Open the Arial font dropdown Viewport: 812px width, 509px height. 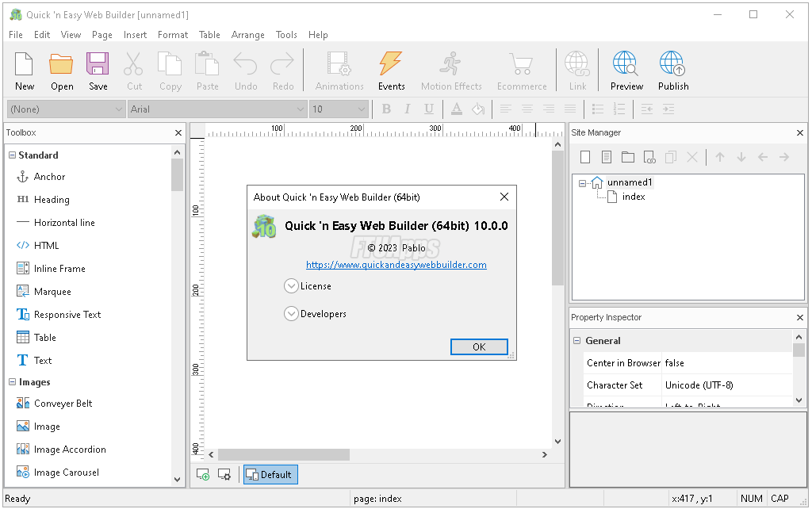click(217, 109)
